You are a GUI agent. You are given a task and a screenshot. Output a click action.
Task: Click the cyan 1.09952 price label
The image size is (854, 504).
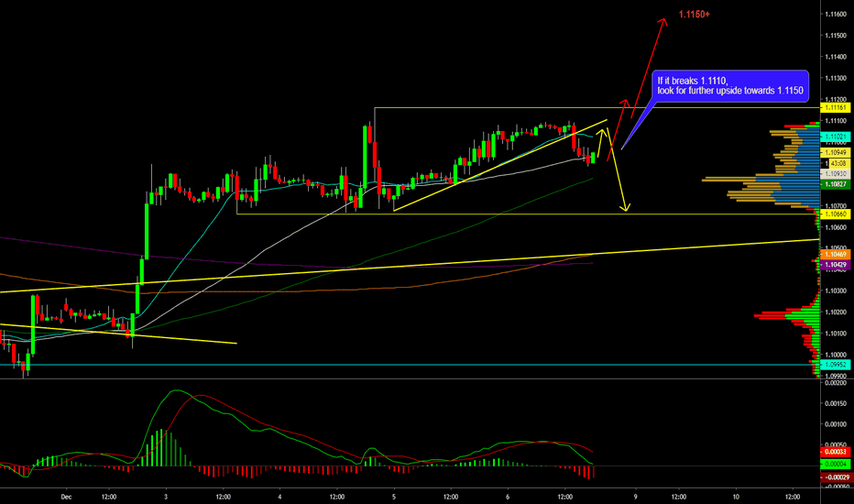click(835, 365)
